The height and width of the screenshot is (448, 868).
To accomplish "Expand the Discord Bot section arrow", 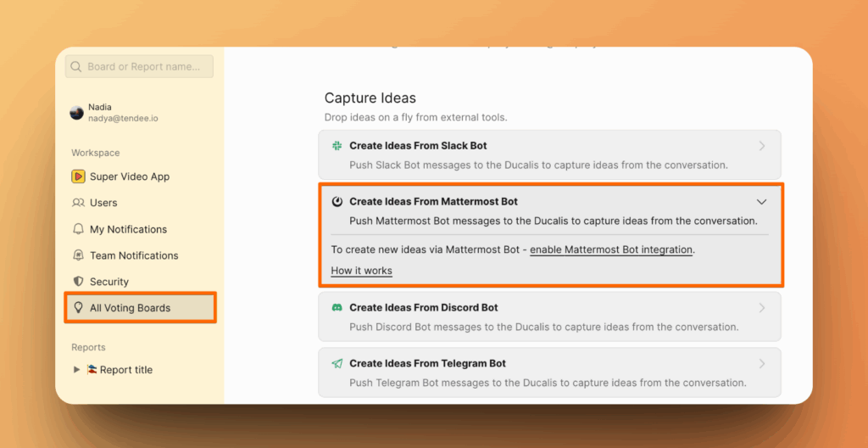I will (x=761, y=308).
